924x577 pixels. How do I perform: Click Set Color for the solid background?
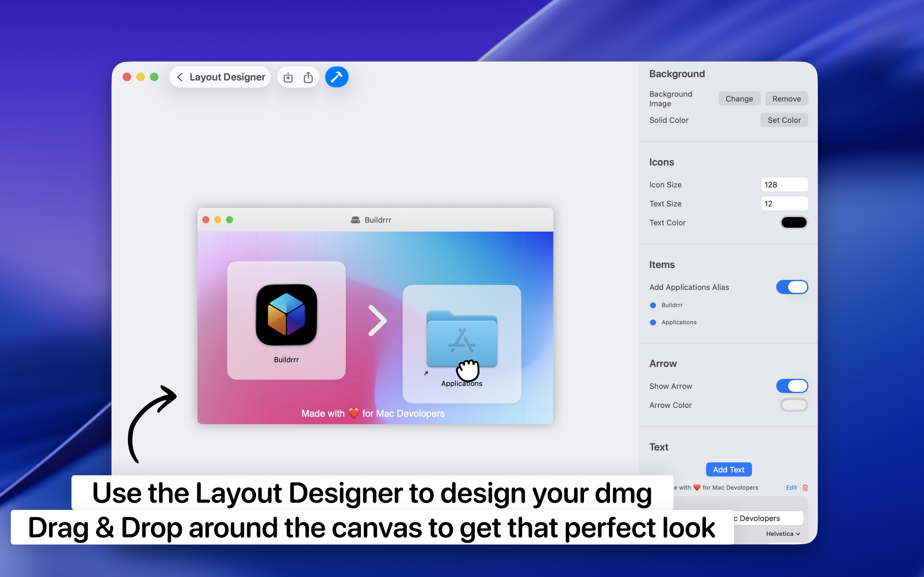[x=784, y=120]
